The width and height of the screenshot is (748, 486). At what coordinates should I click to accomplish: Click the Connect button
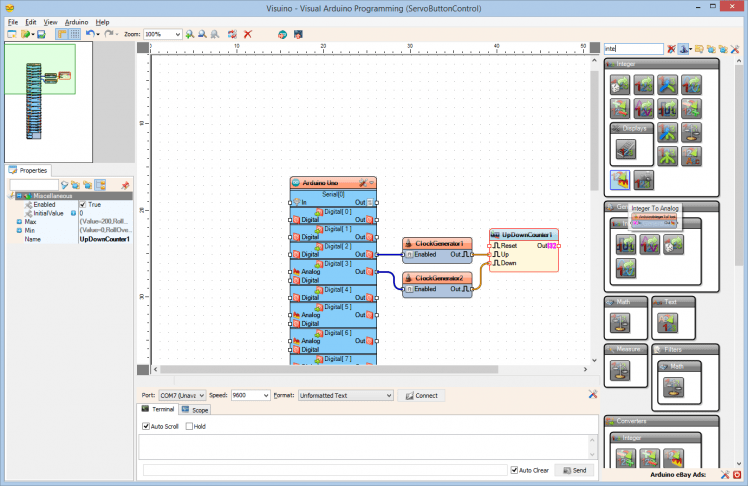(420, 395)
